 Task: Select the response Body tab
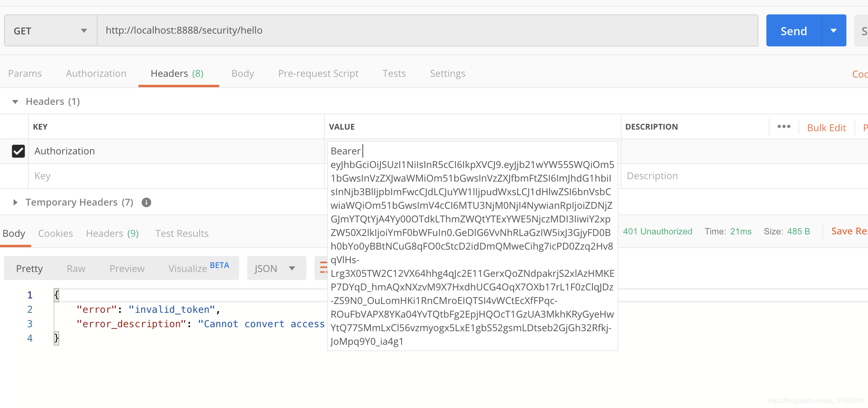(x=14, y=234)
